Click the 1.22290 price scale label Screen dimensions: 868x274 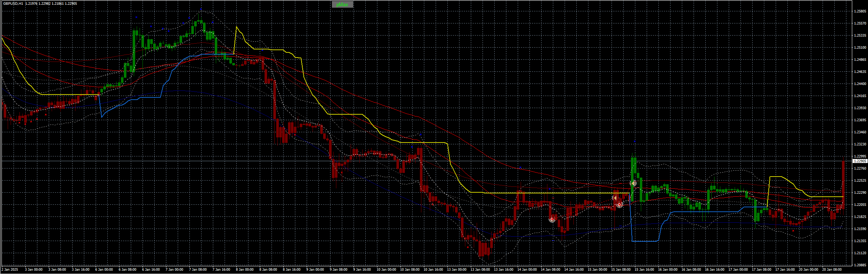coord(861,193)
